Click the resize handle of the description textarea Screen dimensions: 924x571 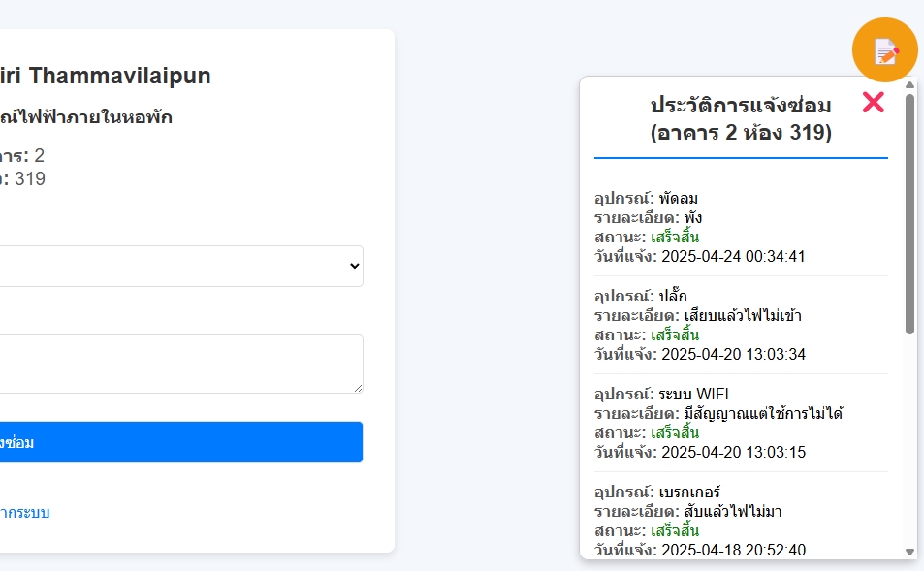point(359,386)
